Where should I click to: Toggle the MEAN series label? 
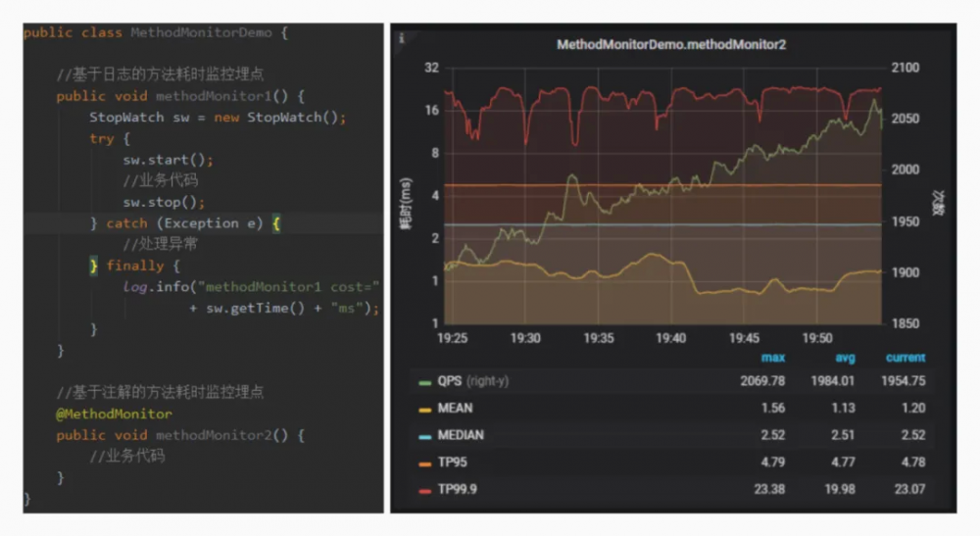tap(456, 408)
